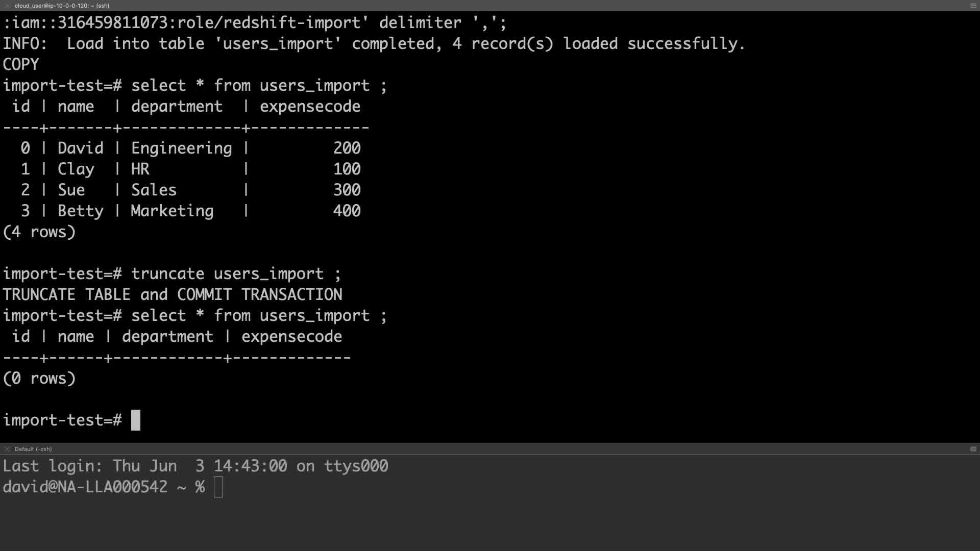Screen dimensions: 980x551
Task: Select the cloud_user ssh pane title
Action: click(x=62, y=6)
